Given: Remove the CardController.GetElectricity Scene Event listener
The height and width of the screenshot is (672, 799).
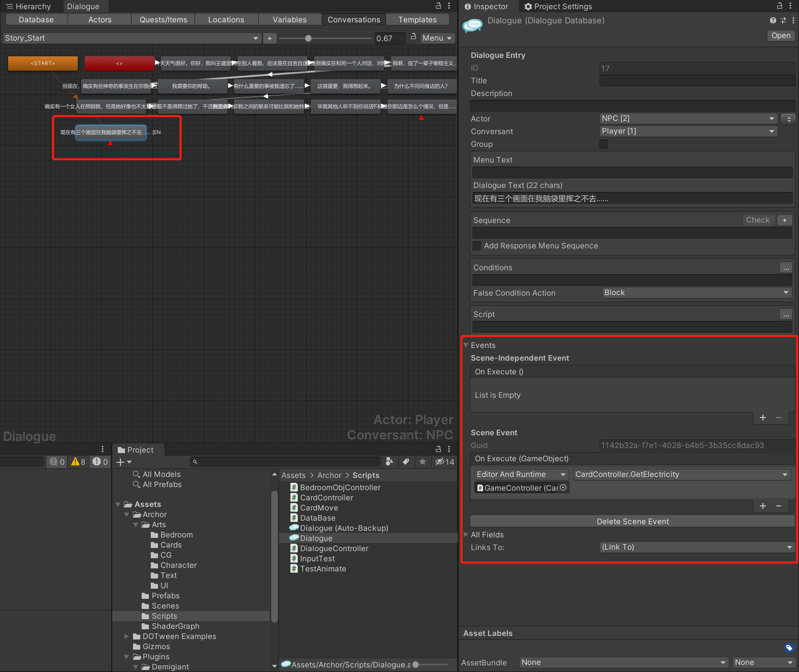Looking at the screenshot, I should point(779,506).
